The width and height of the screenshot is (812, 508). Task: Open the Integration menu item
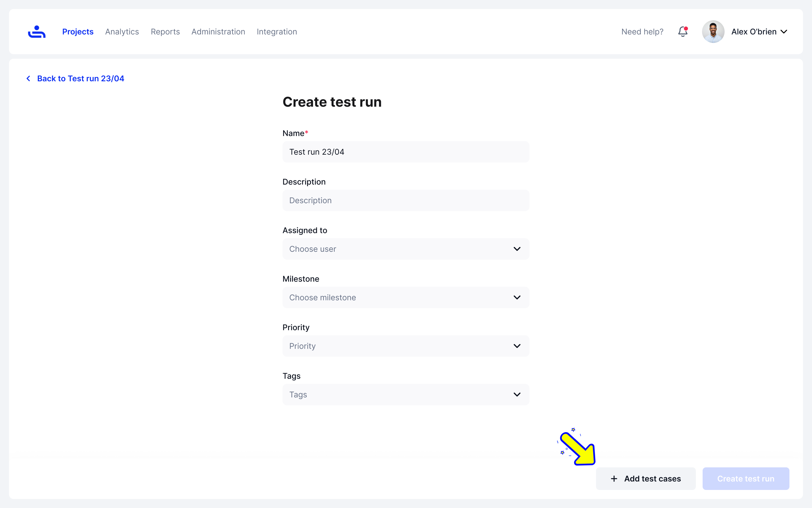277,32
